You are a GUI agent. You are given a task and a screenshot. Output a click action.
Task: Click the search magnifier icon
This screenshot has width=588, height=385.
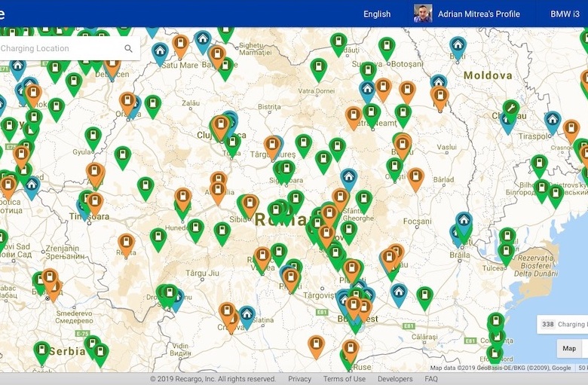(x=128, y=49)
